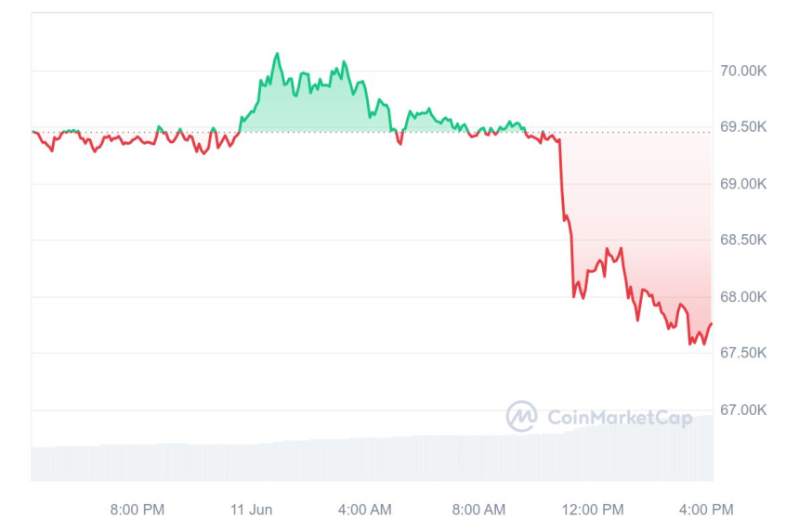Image resolution: width=799 pixels, height=532 pixels.
Task: Click the highest green peak of the price line
Action: tap(277, 54)
